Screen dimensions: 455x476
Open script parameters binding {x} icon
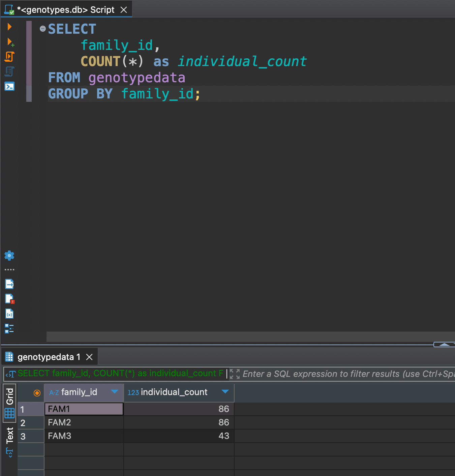[9, 314]
